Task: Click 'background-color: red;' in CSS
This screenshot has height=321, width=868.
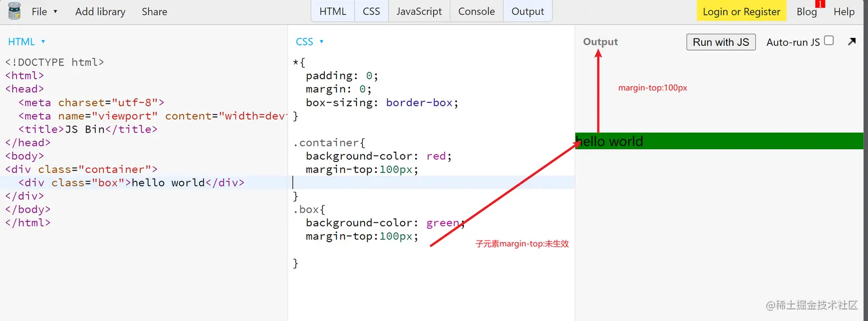Action: [x=379, y=156]
